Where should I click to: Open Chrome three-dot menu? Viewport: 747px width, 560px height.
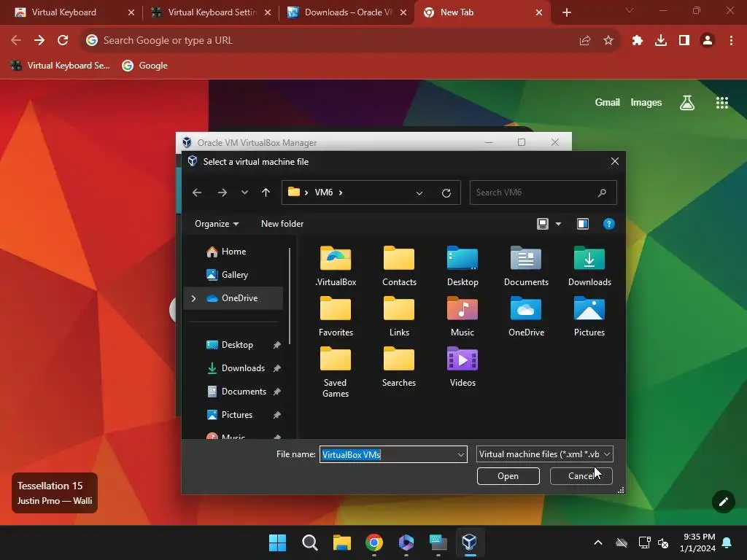(731, 41)
